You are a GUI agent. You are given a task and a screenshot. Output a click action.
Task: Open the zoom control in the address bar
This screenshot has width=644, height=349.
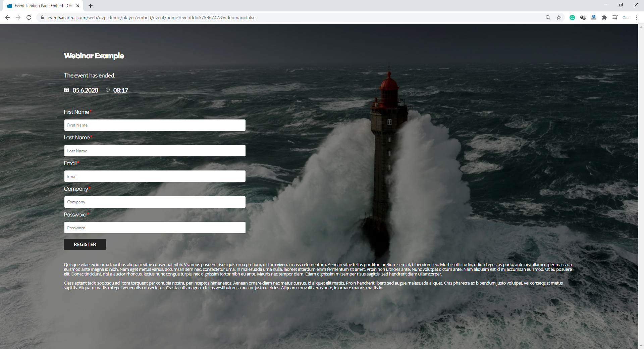point(548,17)
